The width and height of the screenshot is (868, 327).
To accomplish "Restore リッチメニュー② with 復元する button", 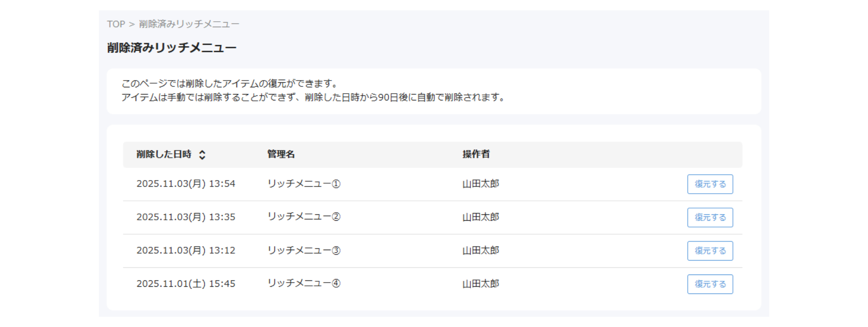I will (x=710, y=218).
